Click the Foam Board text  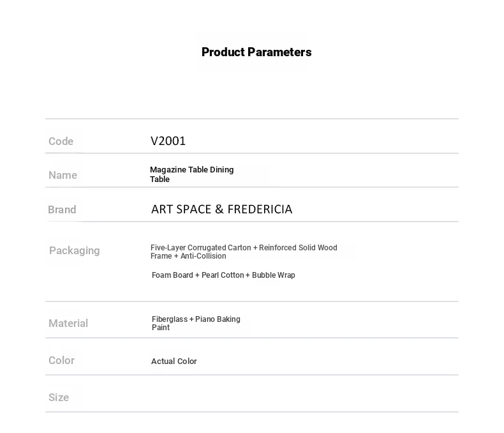click(x=172, y=275)
